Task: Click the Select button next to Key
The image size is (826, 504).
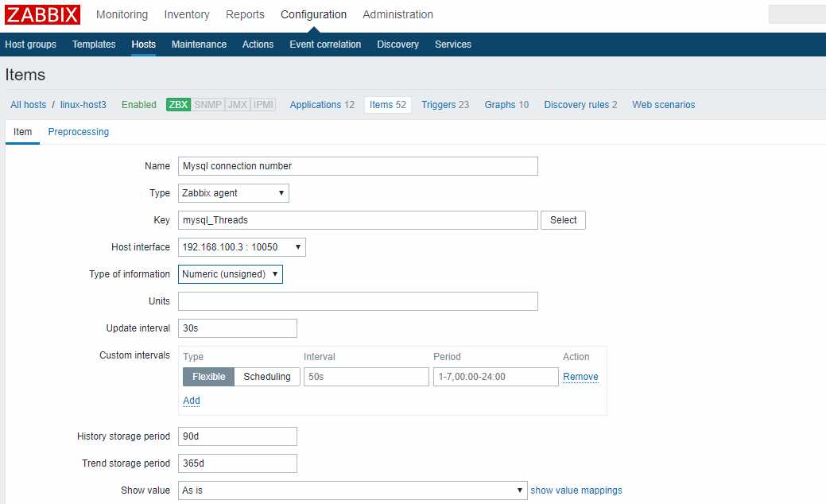Action: click(563, 220)
